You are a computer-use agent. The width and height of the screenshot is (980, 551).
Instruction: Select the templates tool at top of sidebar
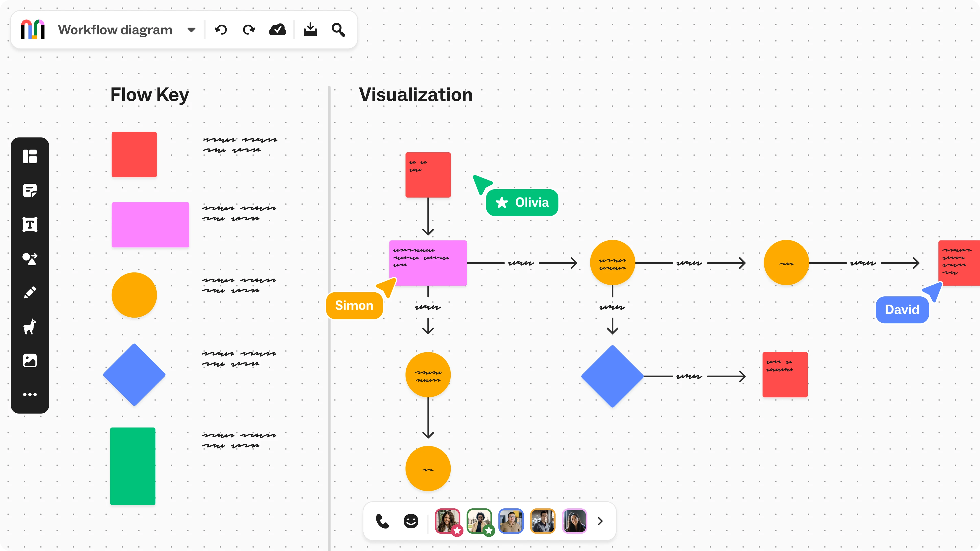click(30, 156)
